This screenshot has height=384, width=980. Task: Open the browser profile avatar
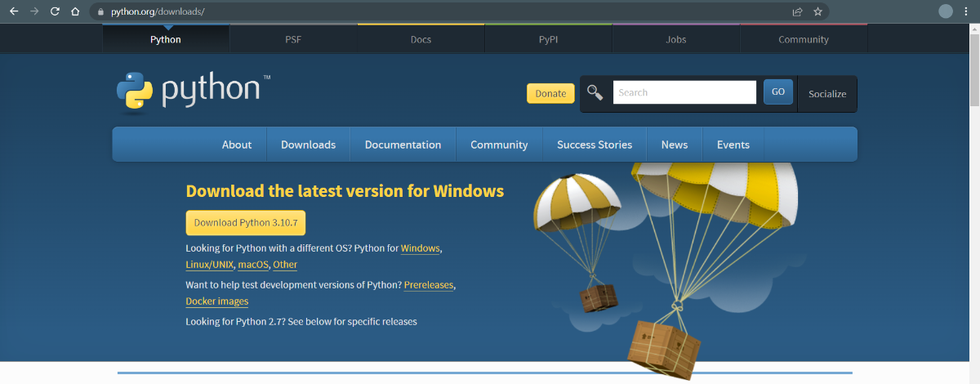(946, 11)
